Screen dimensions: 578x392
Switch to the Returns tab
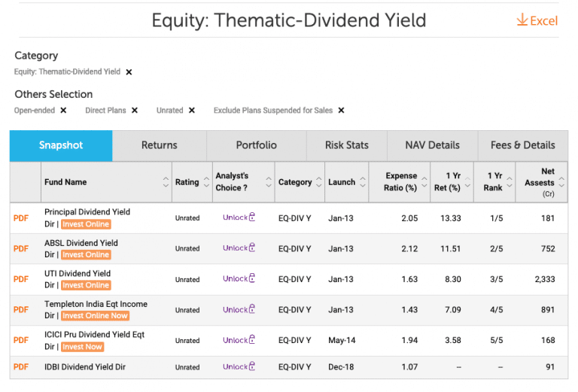160,145
